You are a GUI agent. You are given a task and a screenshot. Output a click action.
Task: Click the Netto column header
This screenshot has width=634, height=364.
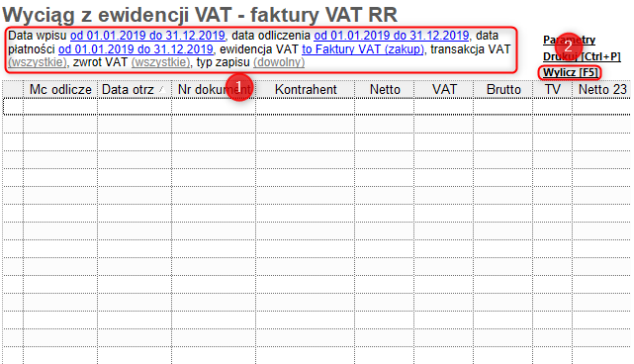click(385, 89)
